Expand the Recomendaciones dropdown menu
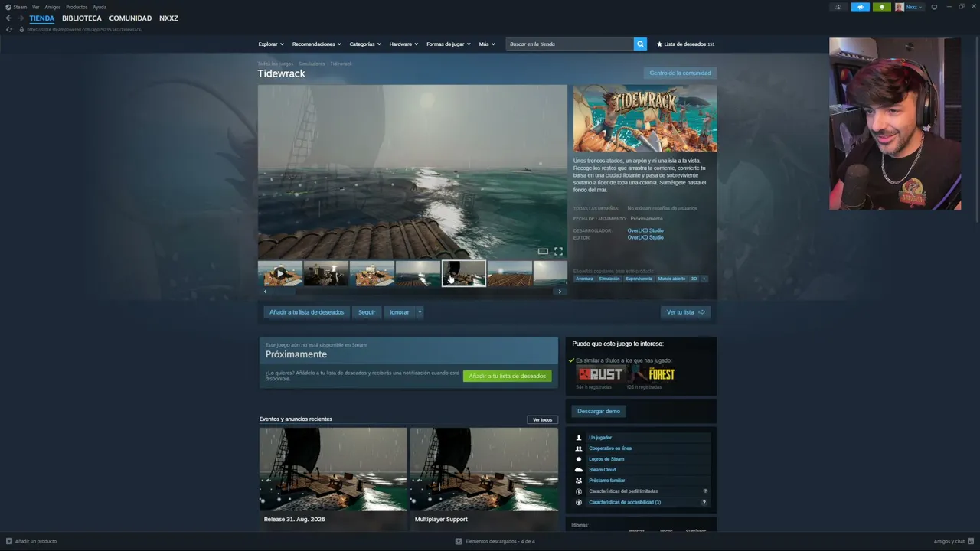 (317, 44)
